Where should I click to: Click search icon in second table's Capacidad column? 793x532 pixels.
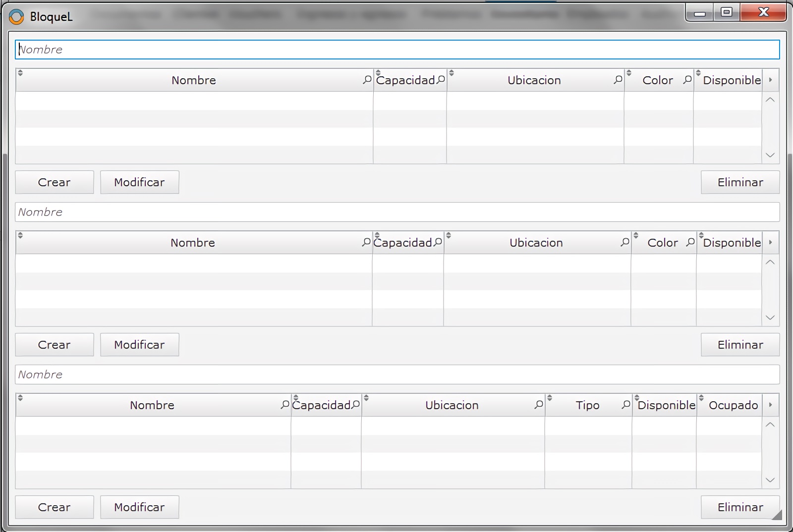coord(438,242)
